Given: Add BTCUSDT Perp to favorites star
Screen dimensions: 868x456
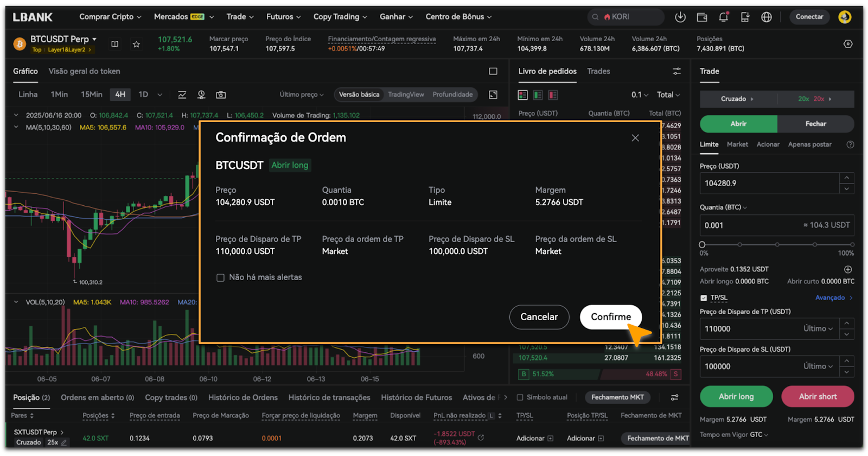Looking at the screenshot, I should [136, 44].
